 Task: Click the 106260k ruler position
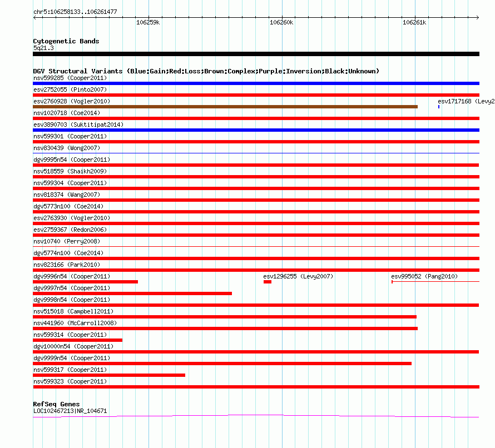pyautogui.click(x=281, y=22)
